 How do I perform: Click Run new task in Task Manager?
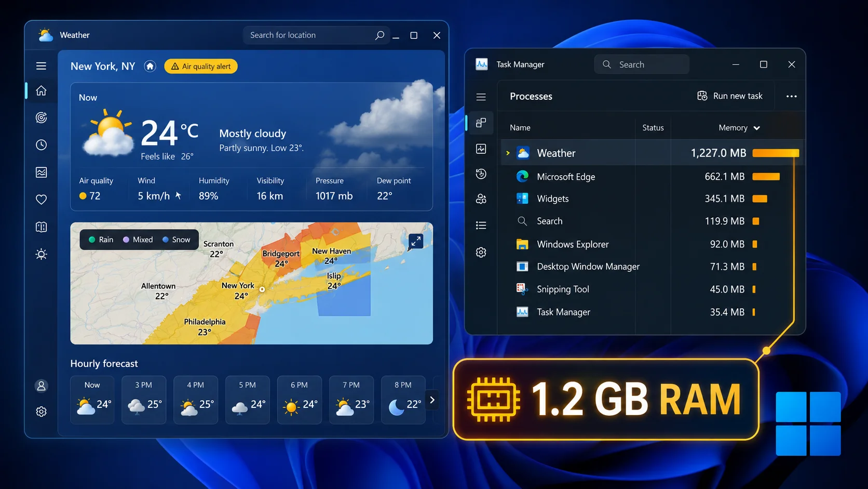point(729,96)
